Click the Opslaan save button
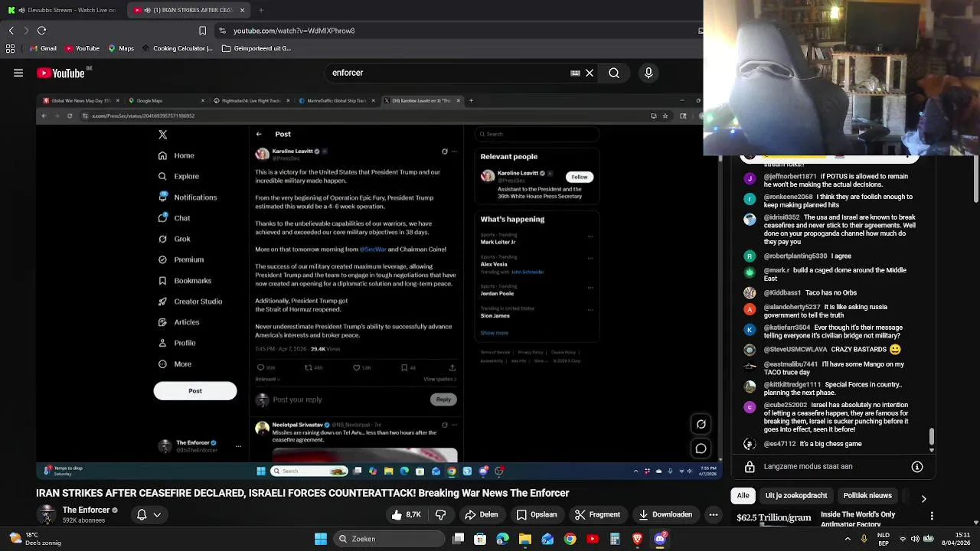The width and height of the screenshot is (980, 551). [x=537, y=514]
